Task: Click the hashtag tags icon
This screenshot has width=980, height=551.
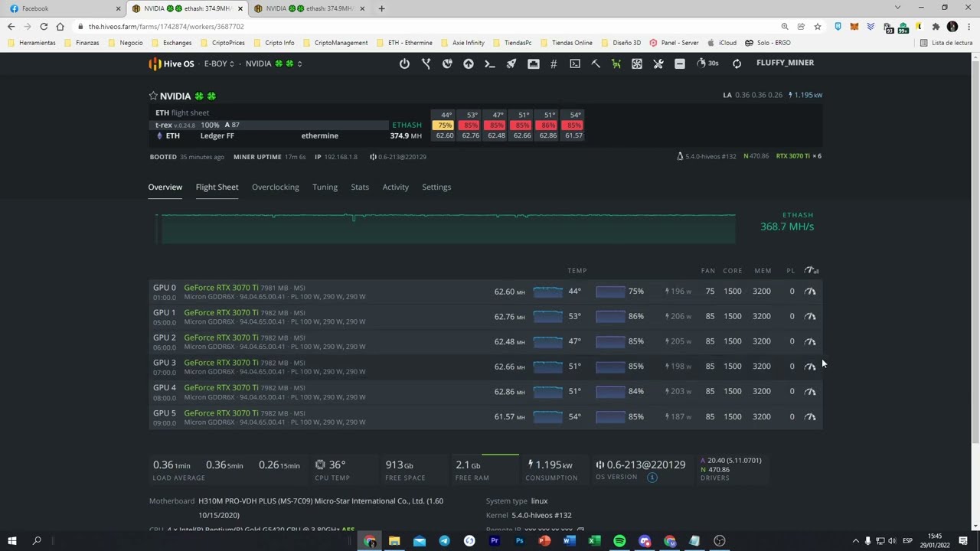Action: [x=554, y=64]
